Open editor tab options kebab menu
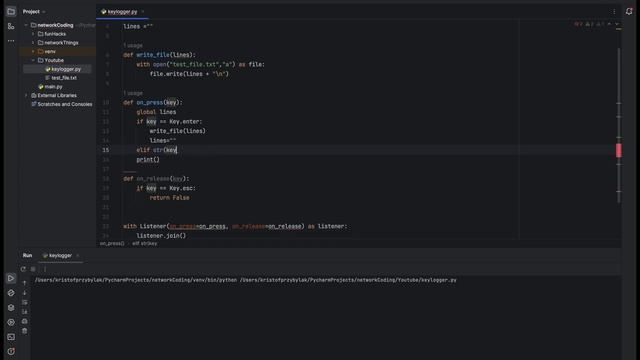 point(614,11)
